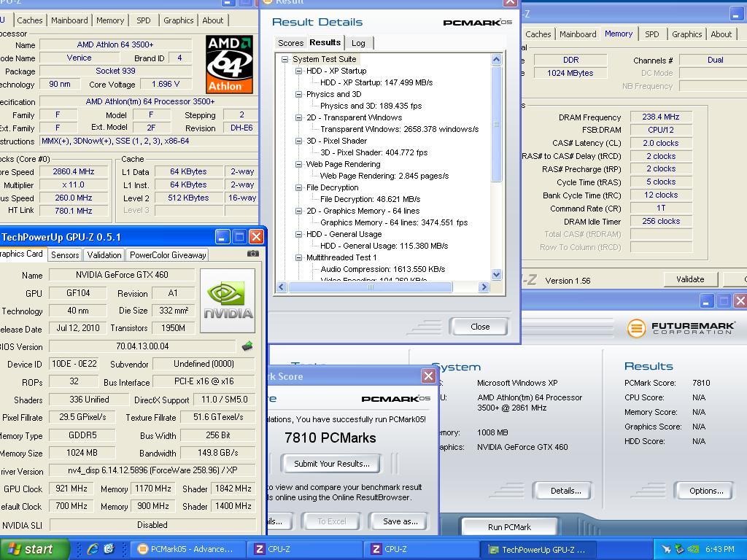This screenshot has height=560, width=747.
Task: Open Internet Explorer from quick launch
Action: pos(93,549)
